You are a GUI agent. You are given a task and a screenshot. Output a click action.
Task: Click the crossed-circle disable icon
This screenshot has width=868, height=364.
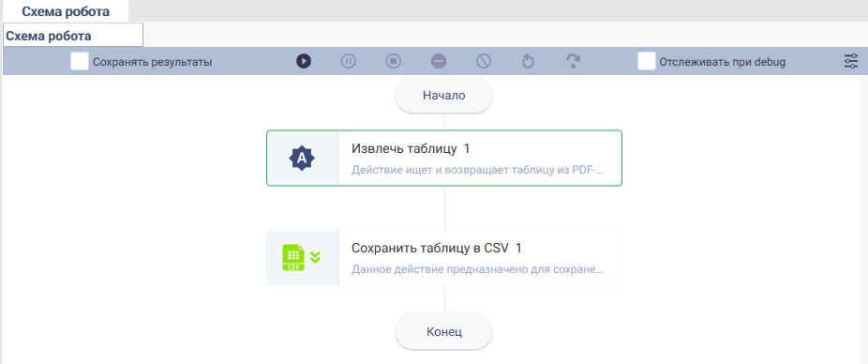point(484,61)
